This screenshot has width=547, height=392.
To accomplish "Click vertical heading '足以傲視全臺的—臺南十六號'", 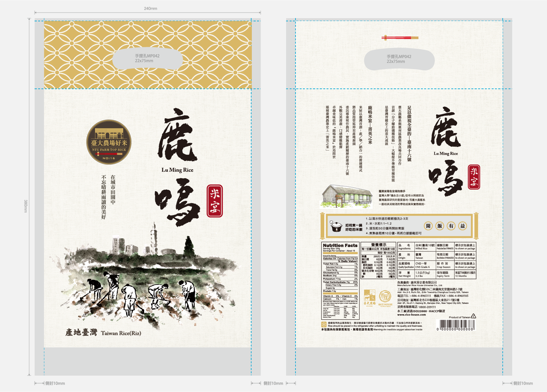I will coord(409,134).
